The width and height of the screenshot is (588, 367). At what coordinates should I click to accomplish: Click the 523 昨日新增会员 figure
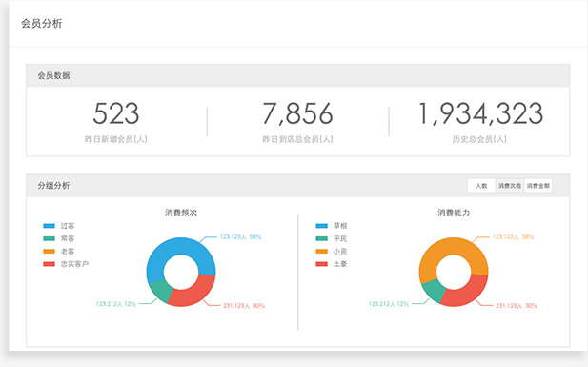coord(116,113)
